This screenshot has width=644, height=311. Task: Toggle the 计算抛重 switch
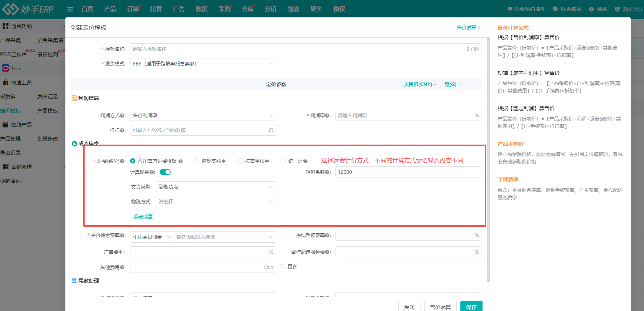click(x=165, y=172)
